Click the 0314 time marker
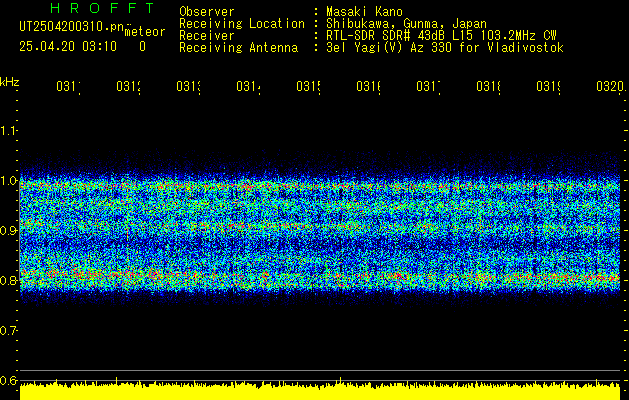The width and height of the screenshot is (629, 400). (x=248, y=87)
